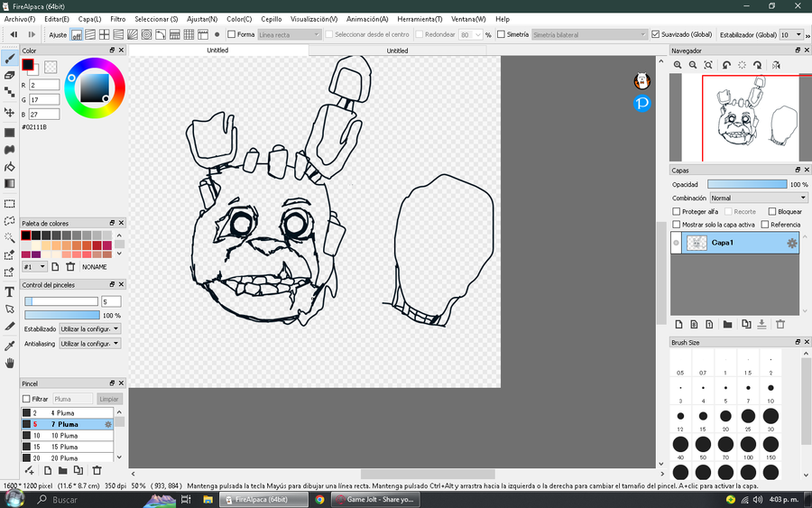Select the Move tool
The height and width of the screenshot is (508, 812).
(9, 113)
